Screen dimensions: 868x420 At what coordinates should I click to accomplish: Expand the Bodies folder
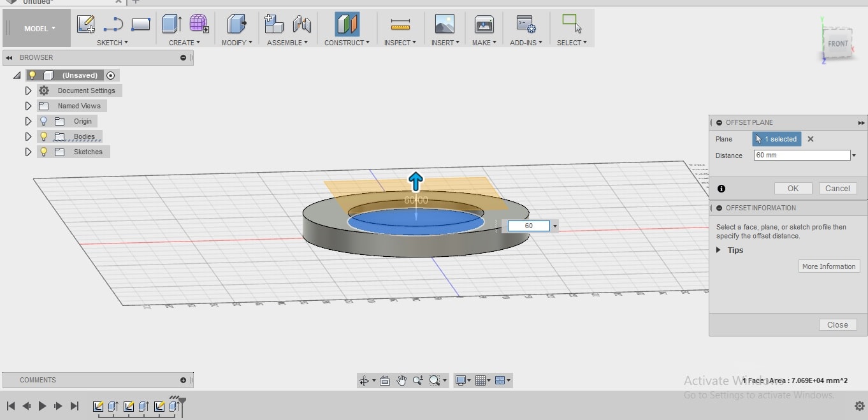(28, 136)
